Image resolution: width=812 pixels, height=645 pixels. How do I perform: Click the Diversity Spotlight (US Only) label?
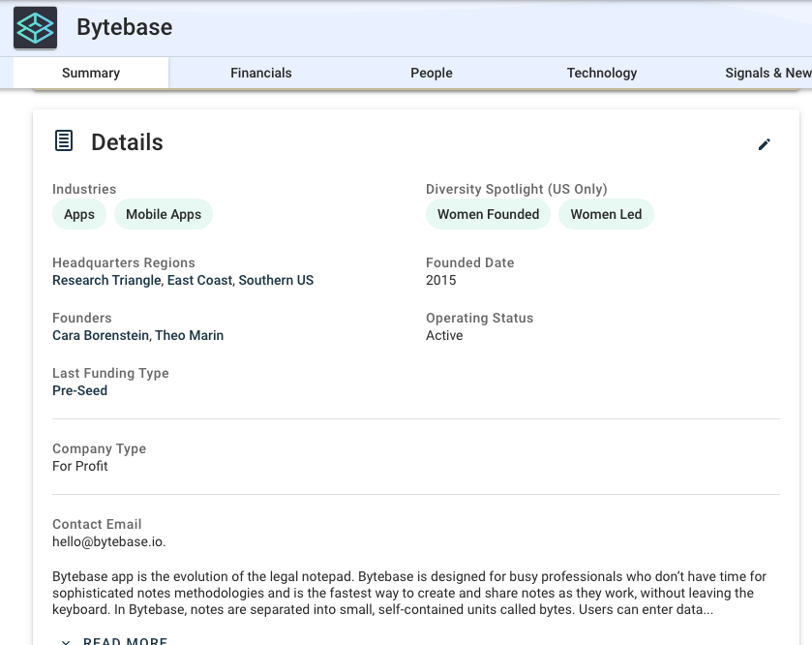pyautogui.click(x=517, y=189)
